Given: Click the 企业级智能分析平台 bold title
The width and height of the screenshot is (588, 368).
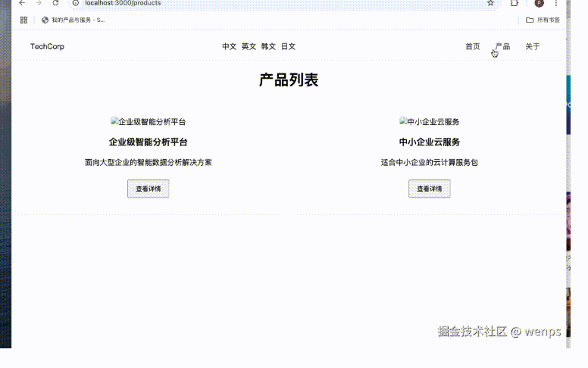Looking at the screenshot, I should [148, 142].
